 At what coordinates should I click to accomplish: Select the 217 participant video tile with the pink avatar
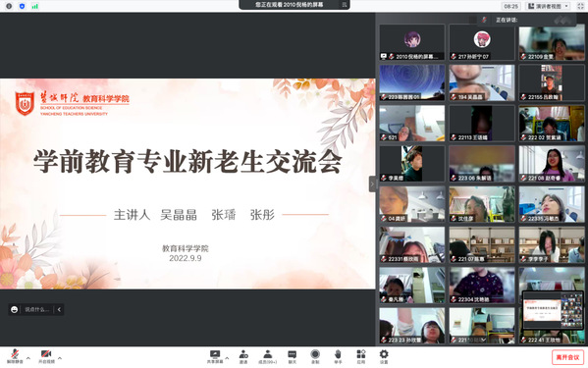[482, 42]
